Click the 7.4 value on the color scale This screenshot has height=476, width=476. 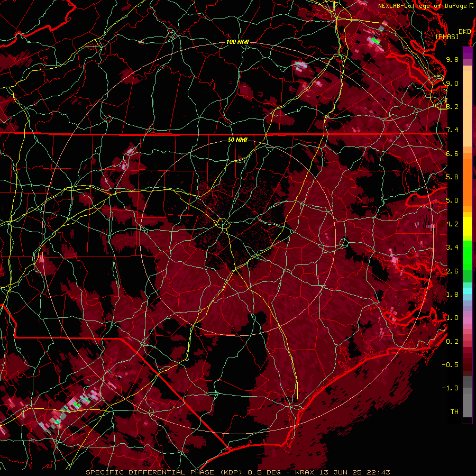coord(452,130)
